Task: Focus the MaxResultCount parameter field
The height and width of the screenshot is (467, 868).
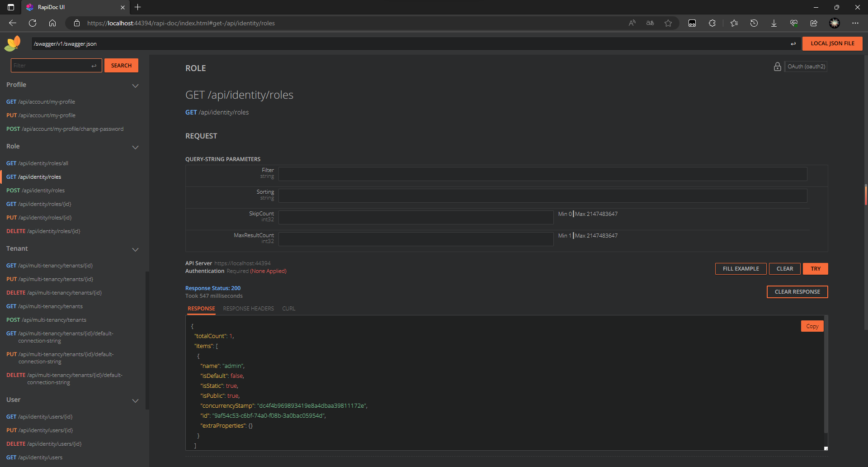Action: (416, 239)
